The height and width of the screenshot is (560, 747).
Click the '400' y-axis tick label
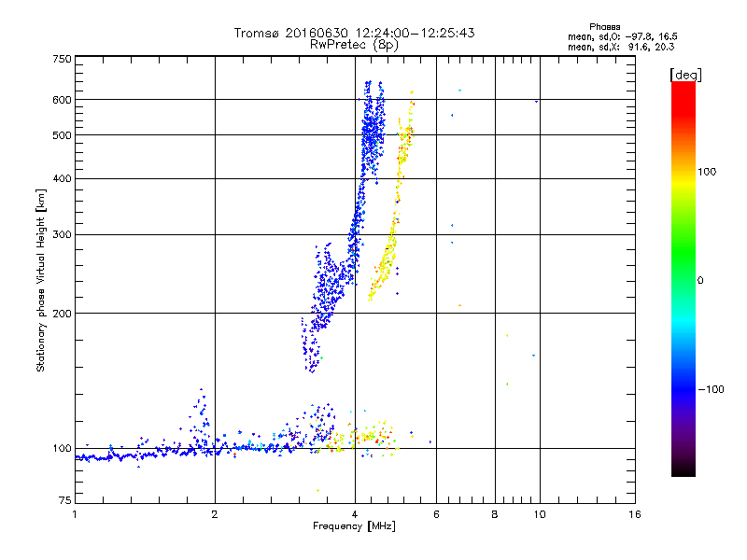pyautogui.click(x=62, y=179)
